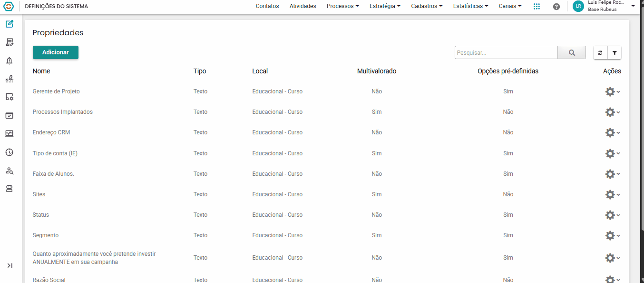Screen dimensions: 644x283
Task: Open the user profile LR avatar menu
Action: [x=578, y=6]
